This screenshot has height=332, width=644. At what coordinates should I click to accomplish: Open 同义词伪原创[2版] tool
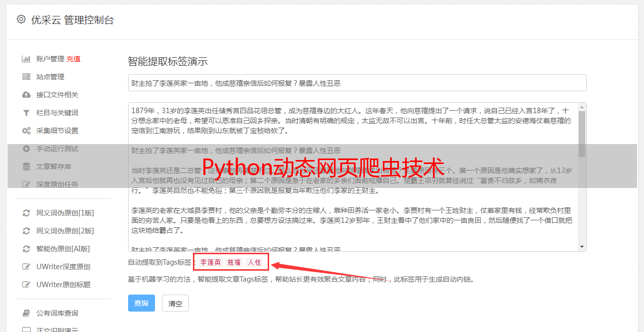pos(65,231)
